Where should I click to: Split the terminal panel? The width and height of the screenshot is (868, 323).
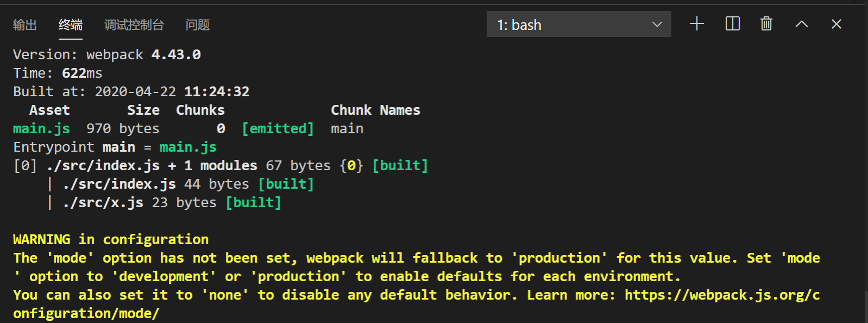(x=733, y=24)
